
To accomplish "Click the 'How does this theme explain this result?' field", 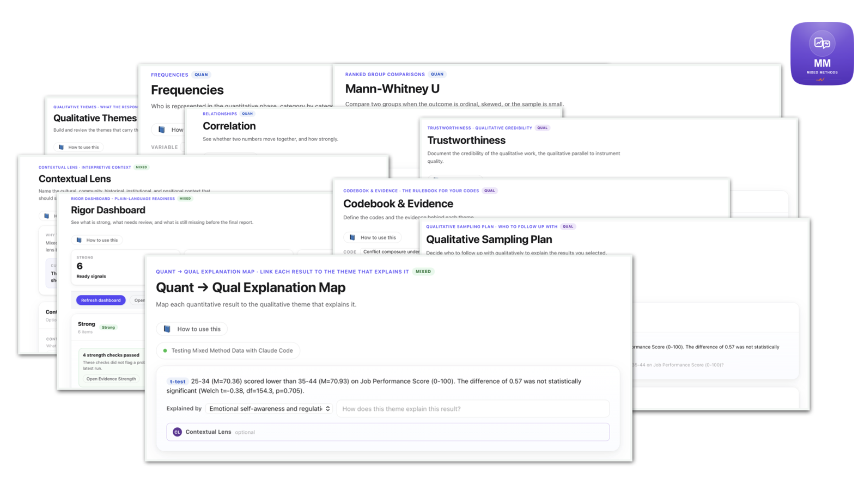I will coord(473,409).
